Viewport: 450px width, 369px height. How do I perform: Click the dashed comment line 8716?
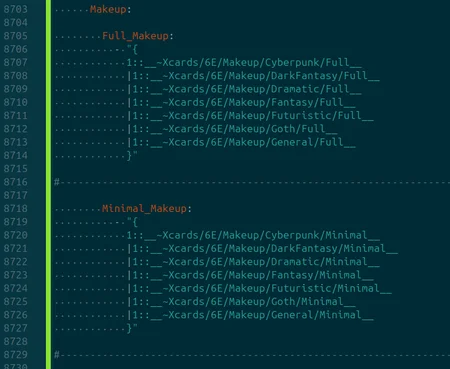click(252, 182)
